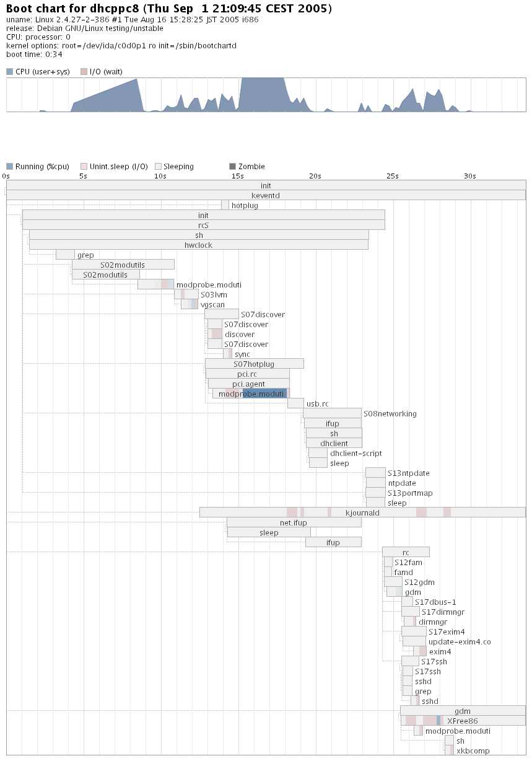This screenshot has width=532, height=761.
Task: Click the rcS process bar
Action: coord(203,225)
